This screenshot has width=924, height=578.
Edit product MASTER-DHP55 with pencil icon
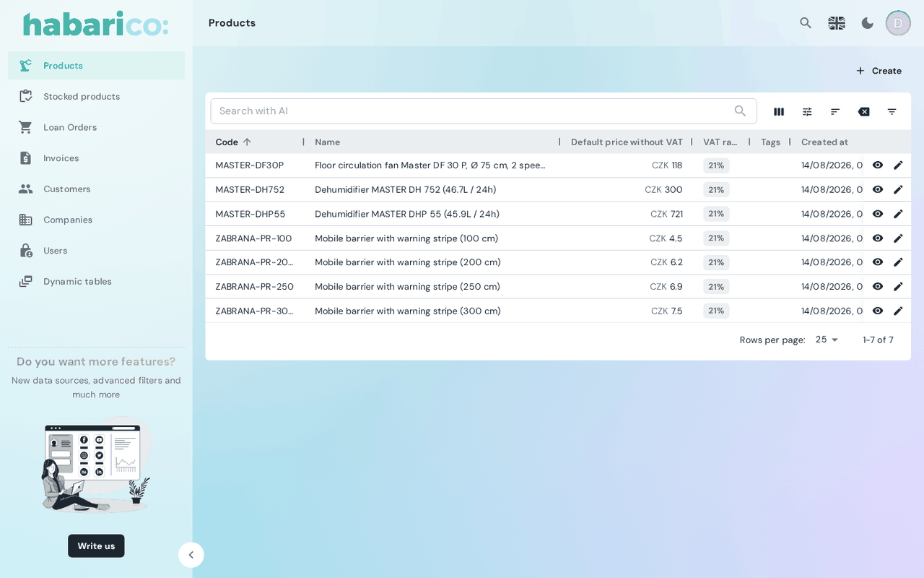(898, 214)
